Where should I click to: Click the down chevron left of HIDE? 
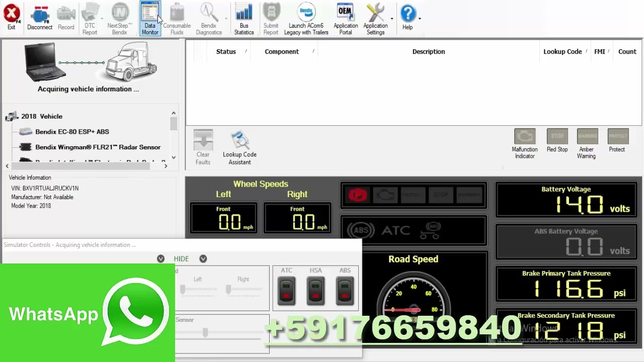[160, 258]
